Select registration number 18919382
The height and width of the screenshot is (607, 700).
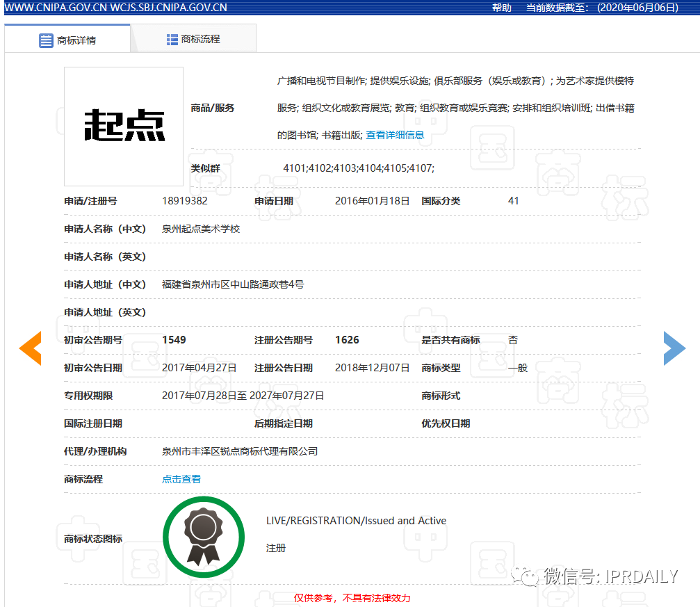tap(184, 201)
